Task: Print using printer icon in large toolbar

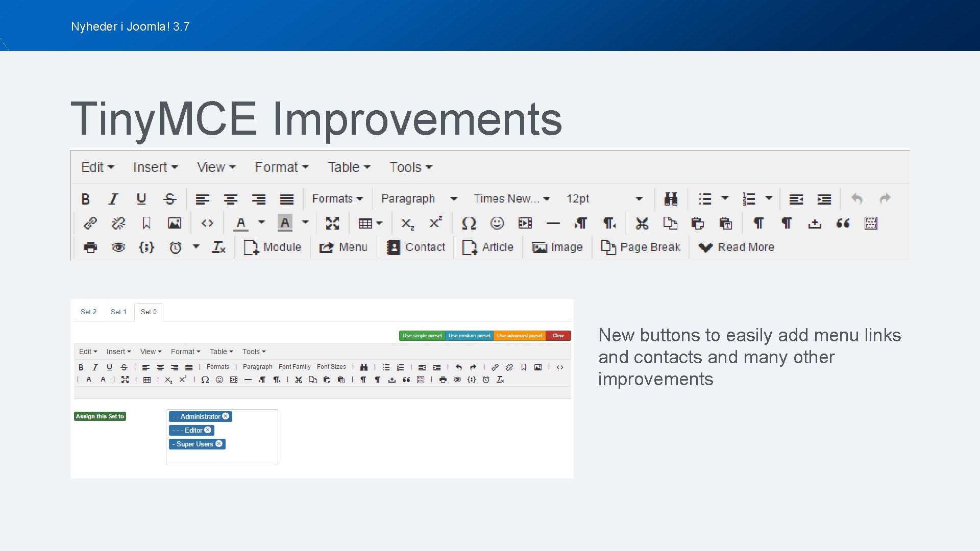Action: 90,247
